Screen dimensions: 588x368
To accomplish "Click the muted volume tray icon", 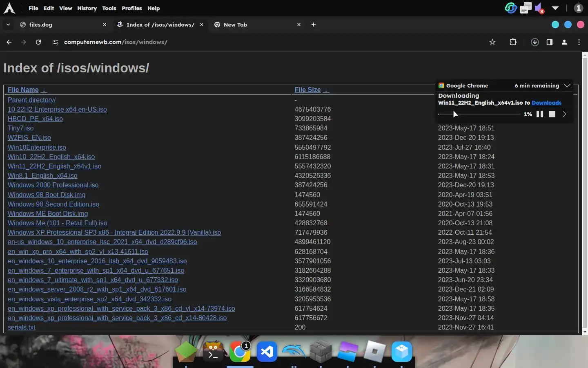I will click(539, 8).
